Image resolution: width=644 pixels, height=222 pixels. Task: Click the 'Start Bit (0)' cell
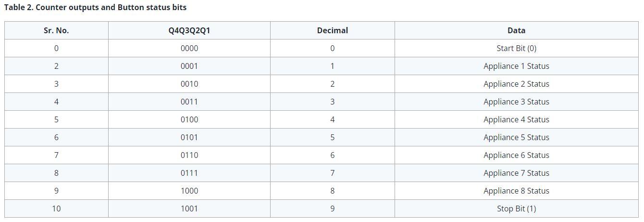(x=516, y=48)
